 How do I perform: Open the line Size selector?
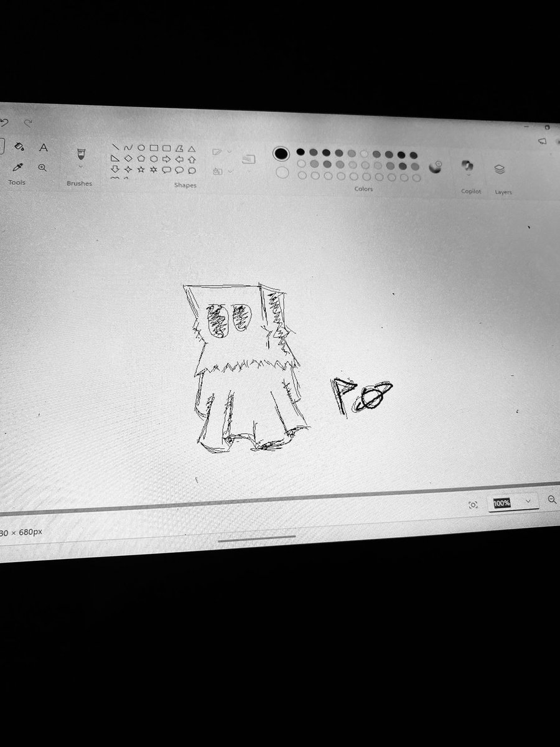coord(249,159)
